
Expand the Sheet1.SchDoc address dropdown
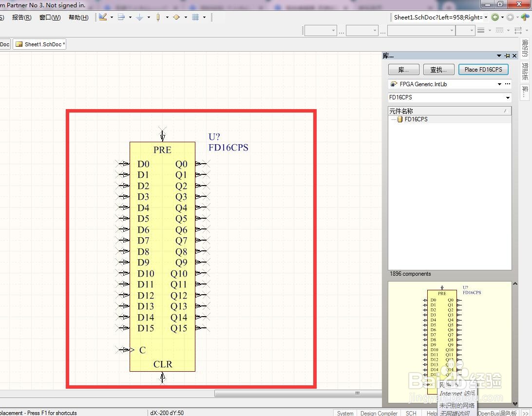[486, 18]
